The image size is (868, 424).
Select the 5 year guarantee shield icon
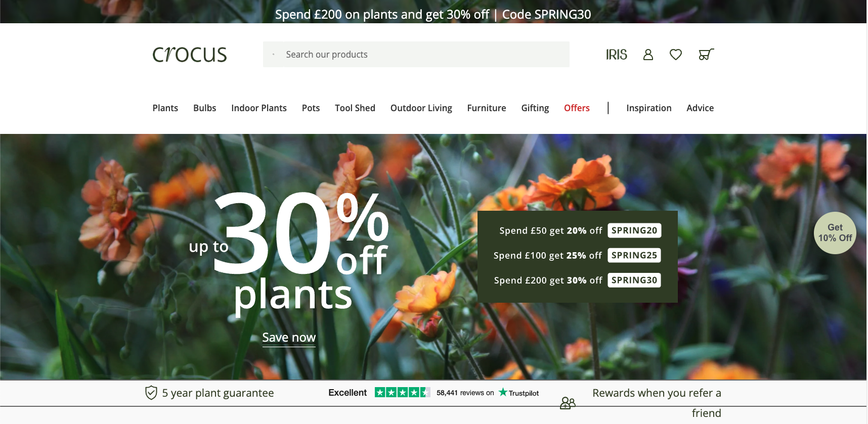(151, 393)
